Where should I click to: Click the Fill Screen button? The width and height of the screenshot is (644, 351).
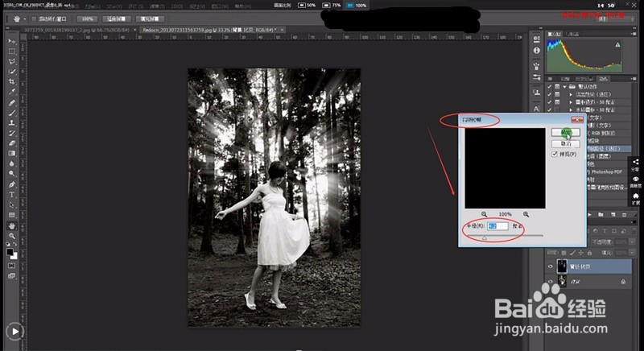point(150,19)
